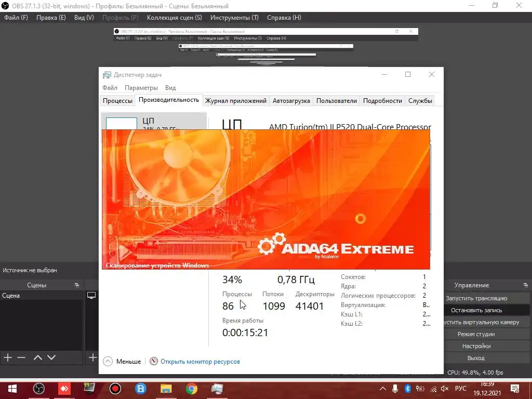Open Windows Start menu
532x399 pixels.
click(x=12, y=389)
